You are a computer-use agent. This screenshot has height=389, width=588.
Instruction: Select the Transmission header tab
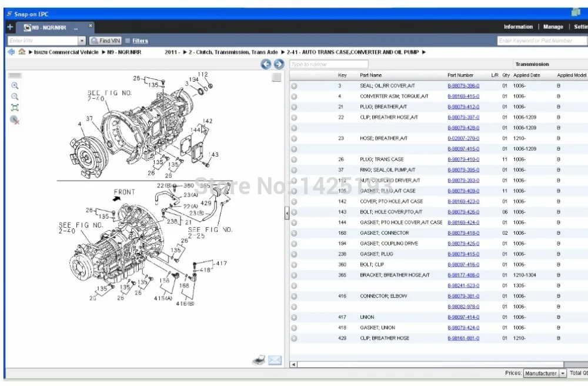[x=532, y=64]
